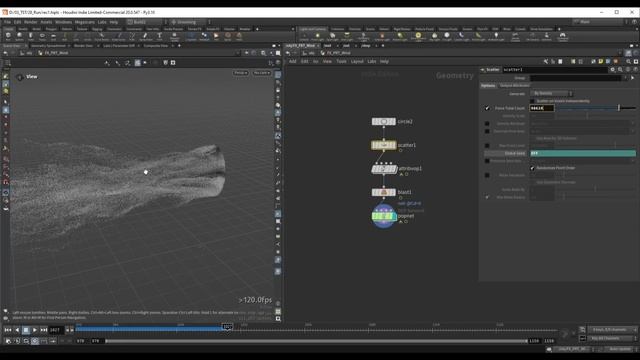The image size is (640, 360).
Task: Add a Portal Light from shelf
Action: [x=478, y=37]
